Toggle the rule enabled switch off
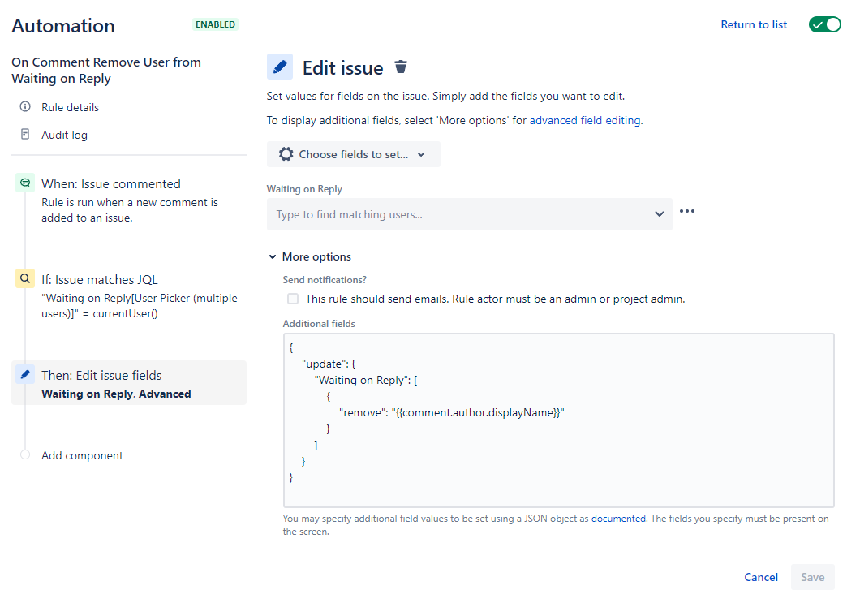The height and width of the screenshot is (616, 860). (824, 24)
